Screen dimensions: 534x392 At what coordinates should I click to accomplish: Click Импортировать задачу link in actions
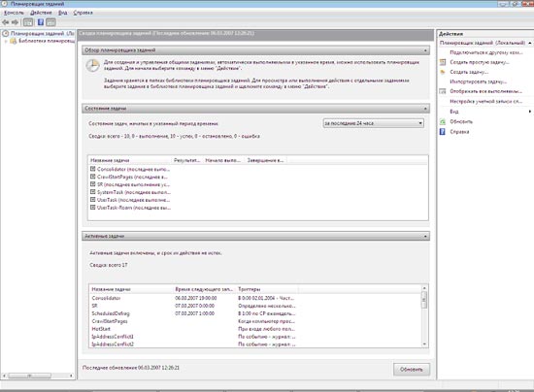coord(478,82)
